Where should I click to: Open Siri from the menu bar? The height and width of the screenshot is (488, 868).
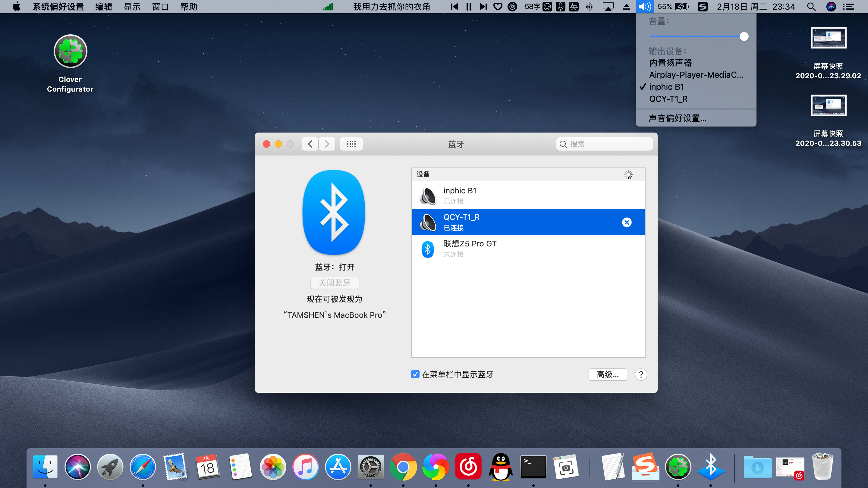(x=831, y=6)
